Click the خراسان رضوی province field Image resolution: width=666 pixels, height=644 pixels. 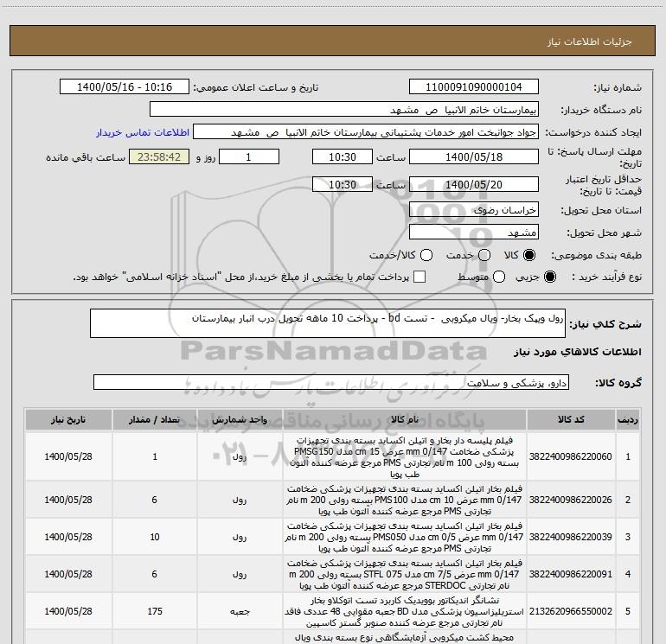pos(472,210)
